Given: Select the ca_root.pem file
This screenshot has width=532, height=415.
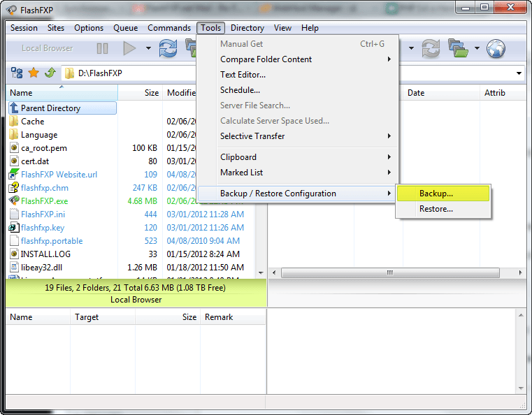Looking at the screenshot, I should pyautogui.click(x=44, y=148).
